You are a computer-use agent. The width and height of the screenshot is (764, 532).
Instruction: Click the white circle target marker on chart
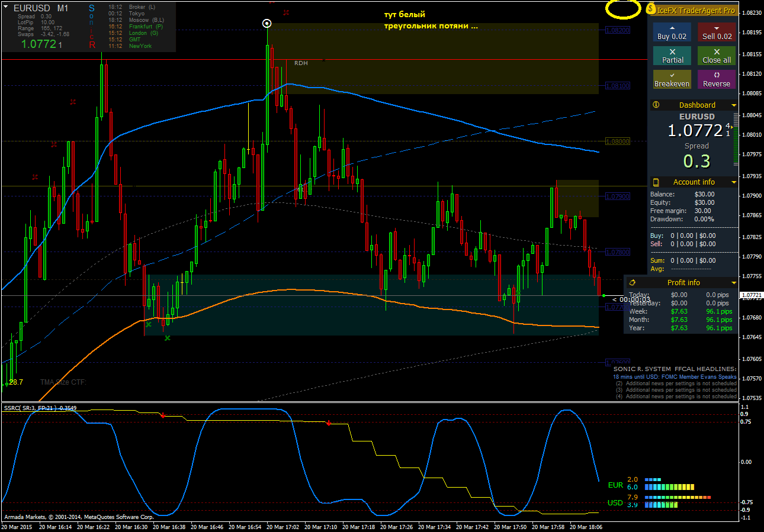click(267, 24)
